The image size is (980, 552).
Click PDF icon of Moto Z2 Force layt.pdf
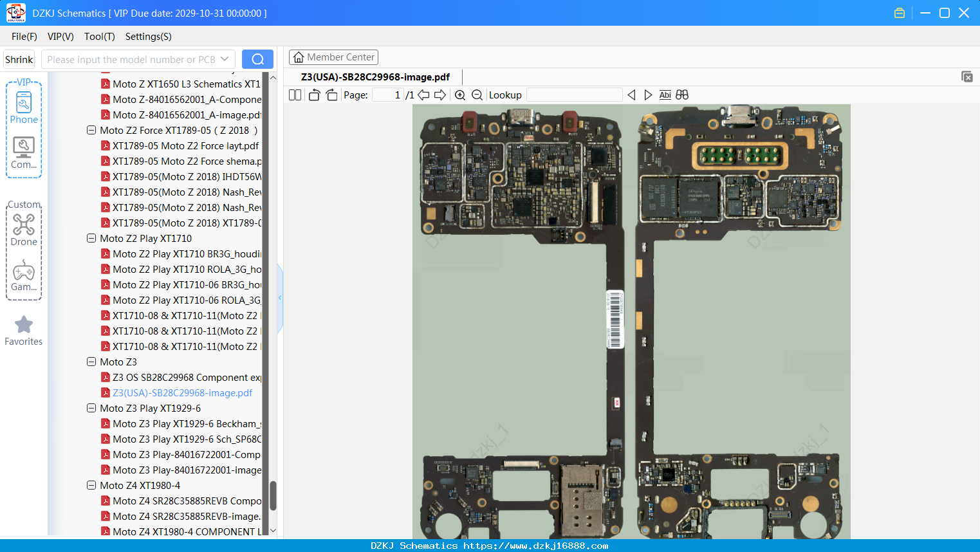point(106,146)
